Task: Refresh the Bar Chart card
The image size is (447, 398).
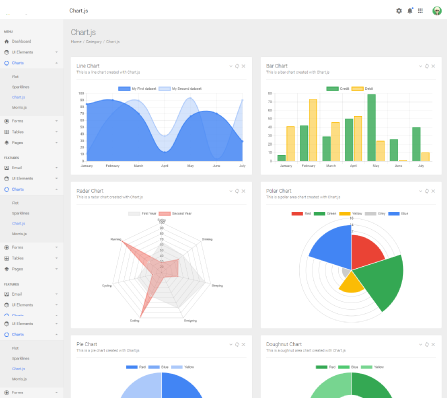Action: pos(427,66)
